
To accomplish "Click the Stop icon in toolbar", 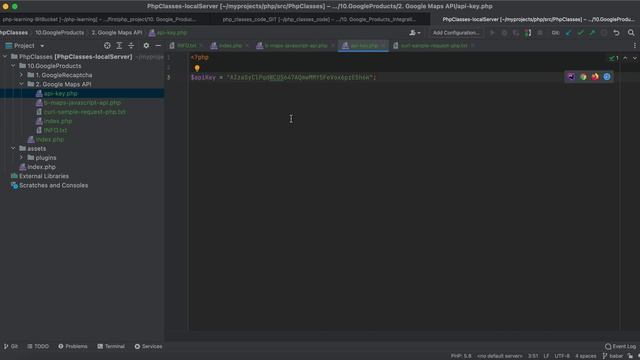I will [x=540, y=33].
